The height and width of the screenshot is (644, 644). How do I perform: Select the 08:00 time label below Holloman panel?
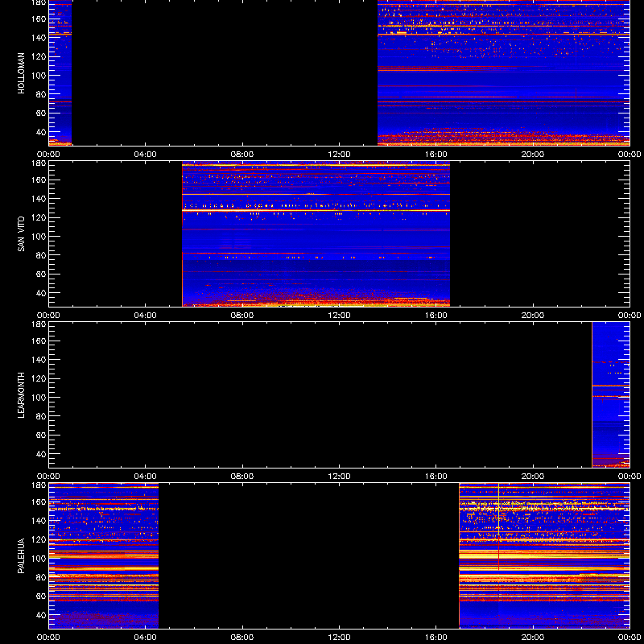pos(242,155)
